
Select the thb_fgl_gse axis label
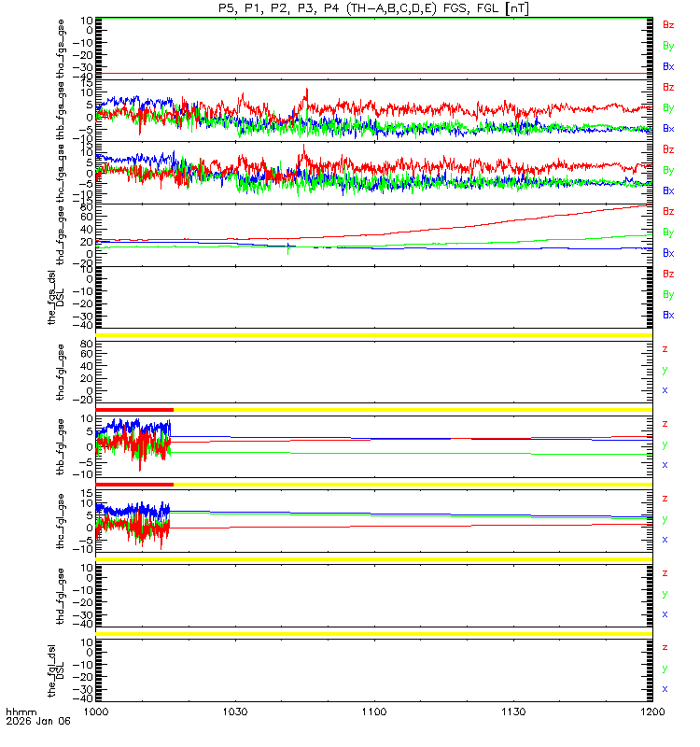click(61, 447)
